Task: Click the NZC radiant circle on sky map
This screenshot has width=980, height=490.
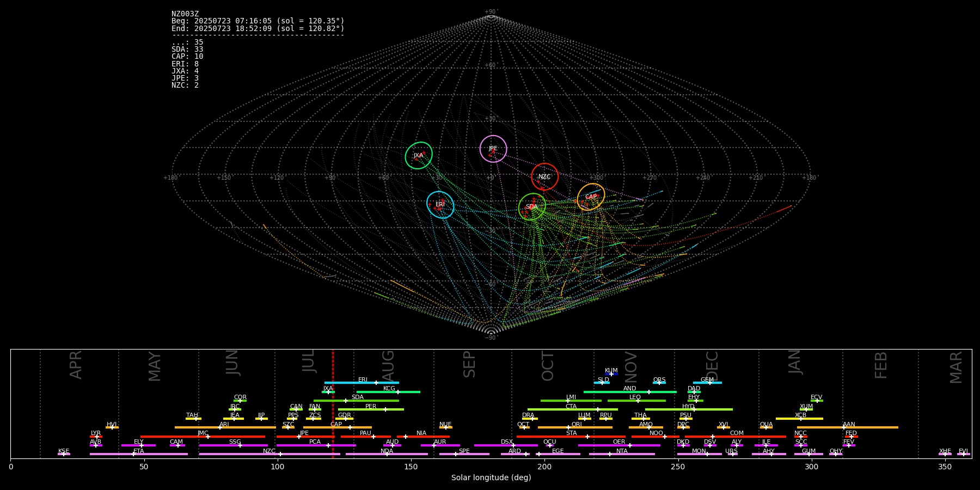Action: [545, 176]
